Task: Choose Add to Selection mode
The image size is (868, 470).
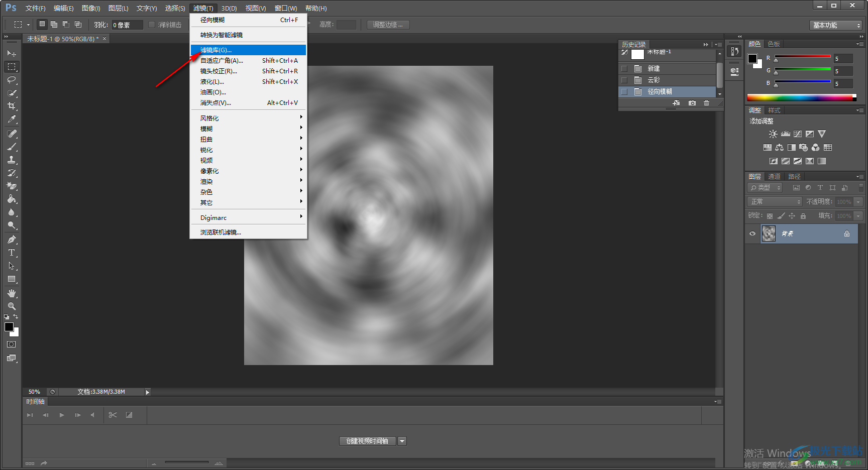Action: 54,24
